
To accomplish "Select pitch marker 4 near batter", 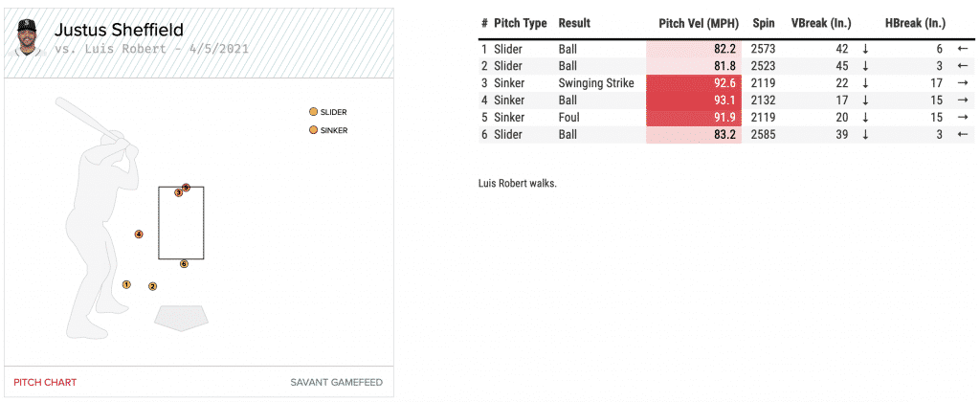I will [139, 234].
